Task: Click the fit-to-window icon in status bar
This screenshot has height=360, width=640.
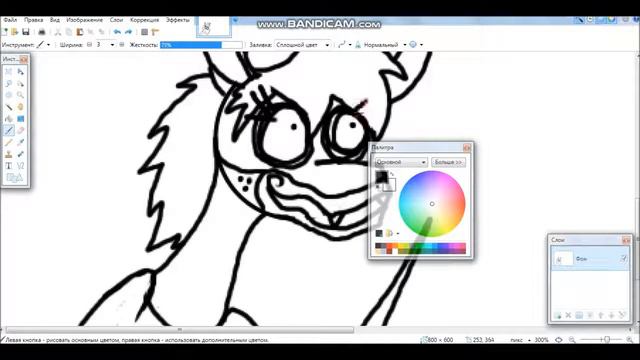Action: 559,340
